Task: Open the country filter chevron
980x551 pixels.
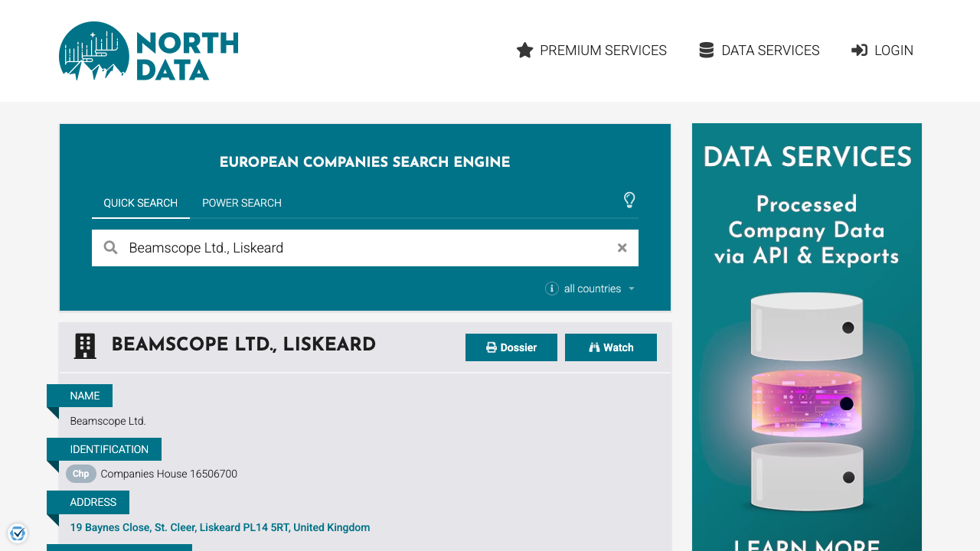Action: click(x=632, y=289)
